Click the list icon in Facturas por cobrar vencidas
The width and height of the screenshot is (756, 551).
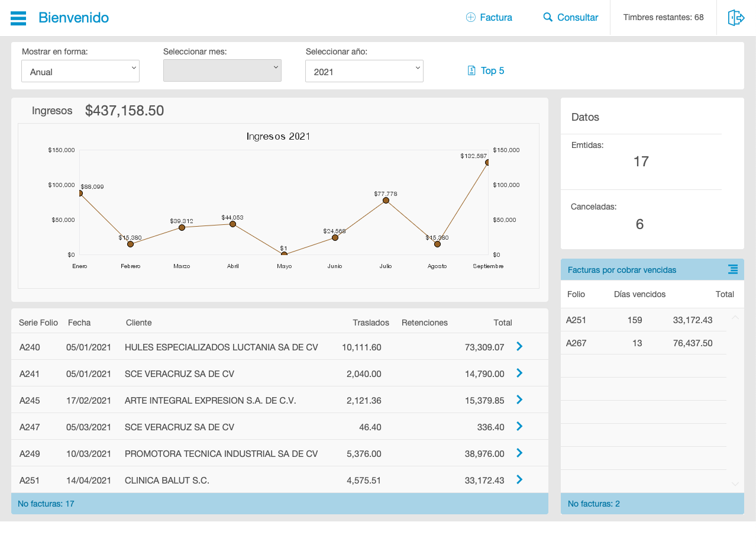point(733,270)
